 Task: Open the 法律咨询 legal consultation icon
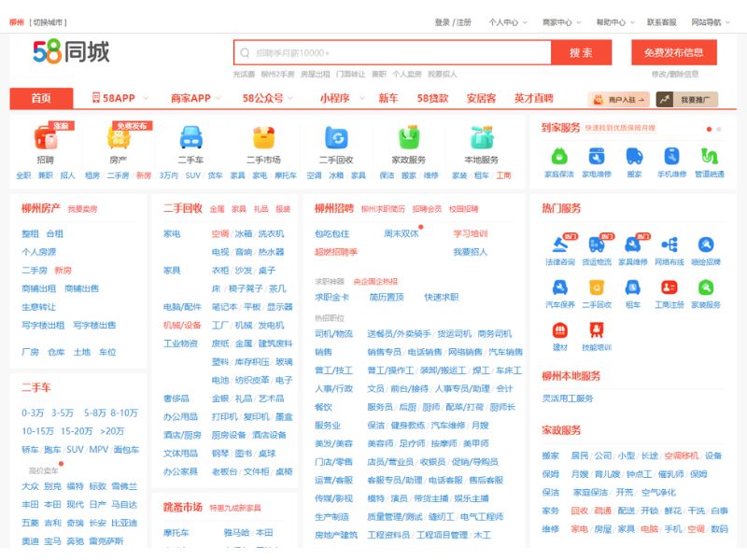tap(560, 245)
